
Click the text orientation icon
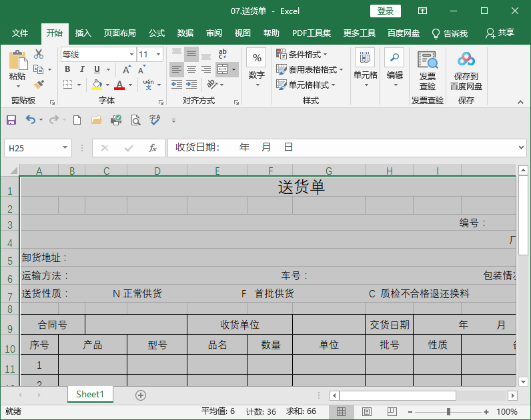(x=212, y=84)
